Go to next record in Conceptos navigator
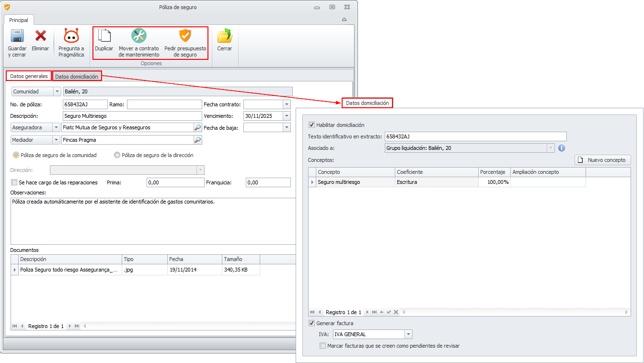 (x=368, y=312)
